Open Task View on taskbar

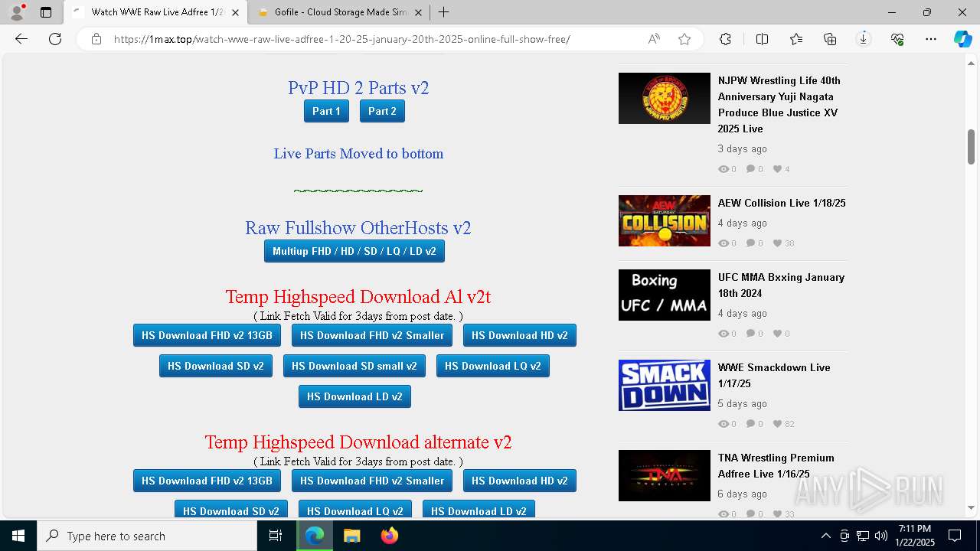(x=276, y=536)
